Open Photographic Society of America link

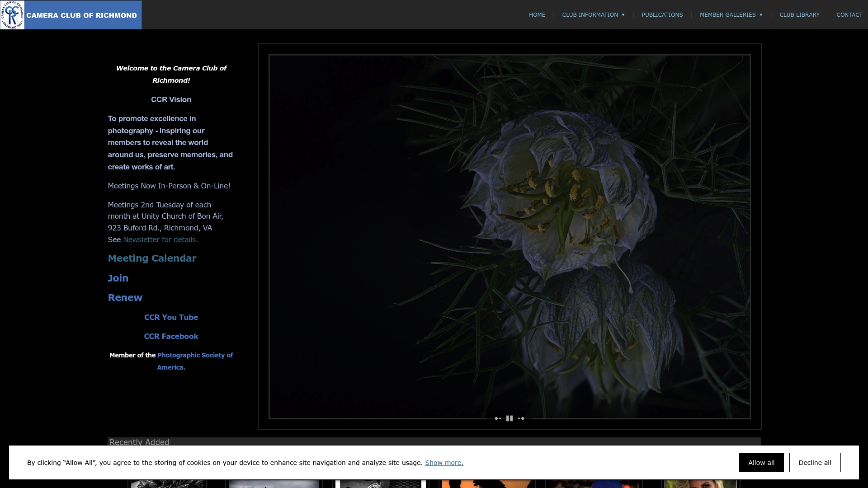(x=195, y=361)
